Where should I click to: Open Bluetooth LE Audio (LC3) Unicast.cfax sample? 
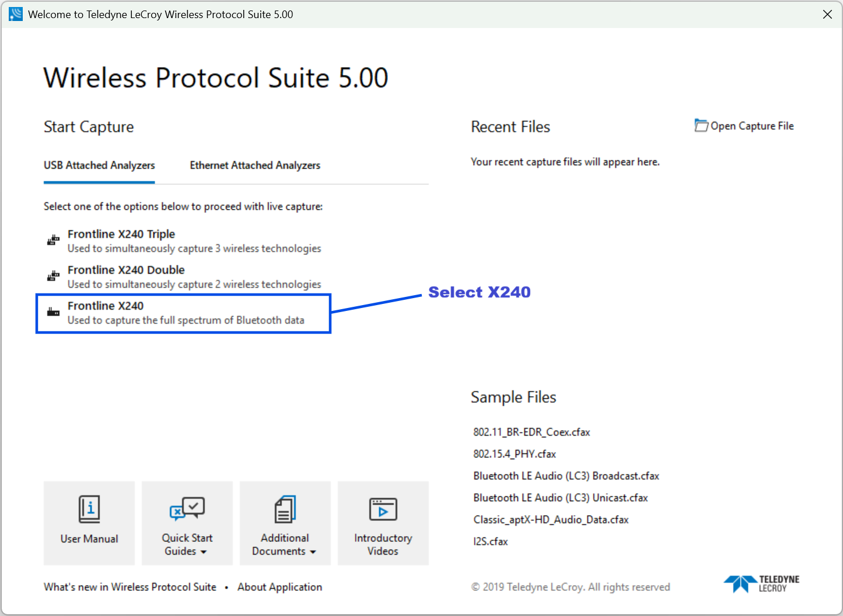561,498
